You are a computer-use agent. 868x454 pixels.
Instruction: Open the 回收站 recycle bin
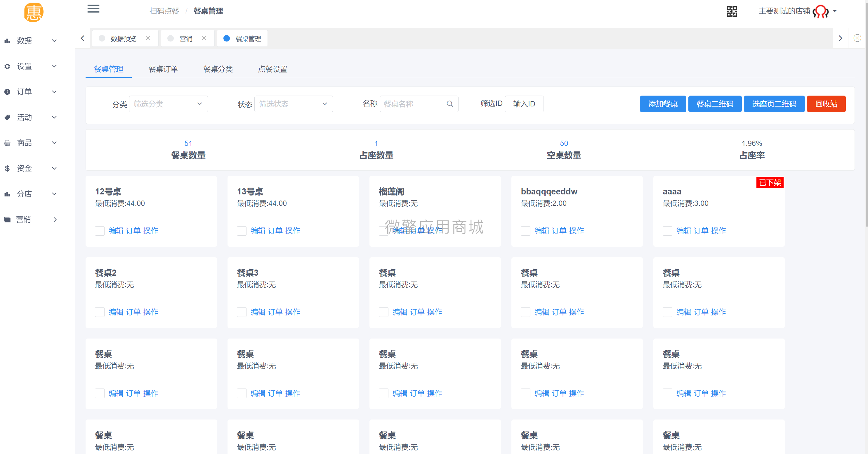point(826,104)
